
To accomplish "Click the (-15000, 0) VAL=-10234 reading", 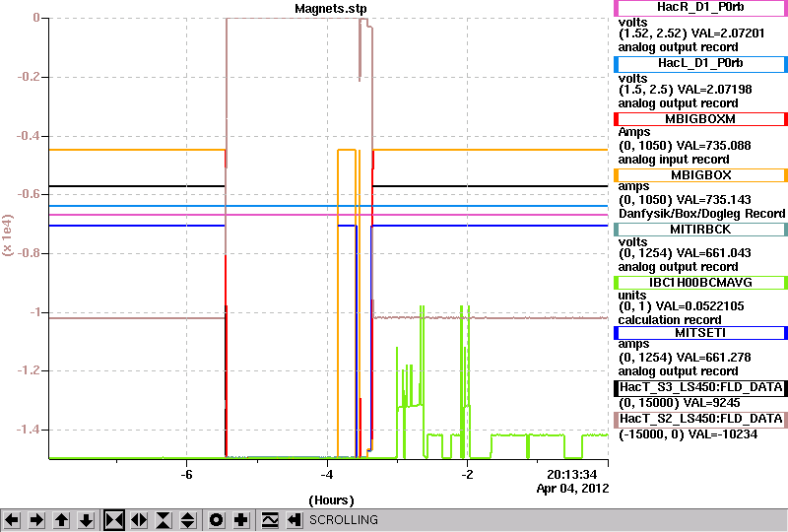I will point(688,434).
